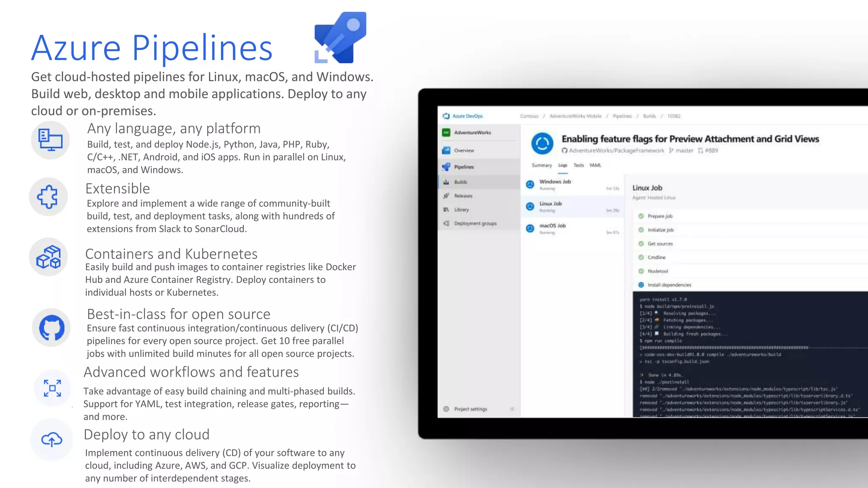This screenshot has height=488, width=868.
Task: Click the Project settings gear icon
Action: [446, 409]
